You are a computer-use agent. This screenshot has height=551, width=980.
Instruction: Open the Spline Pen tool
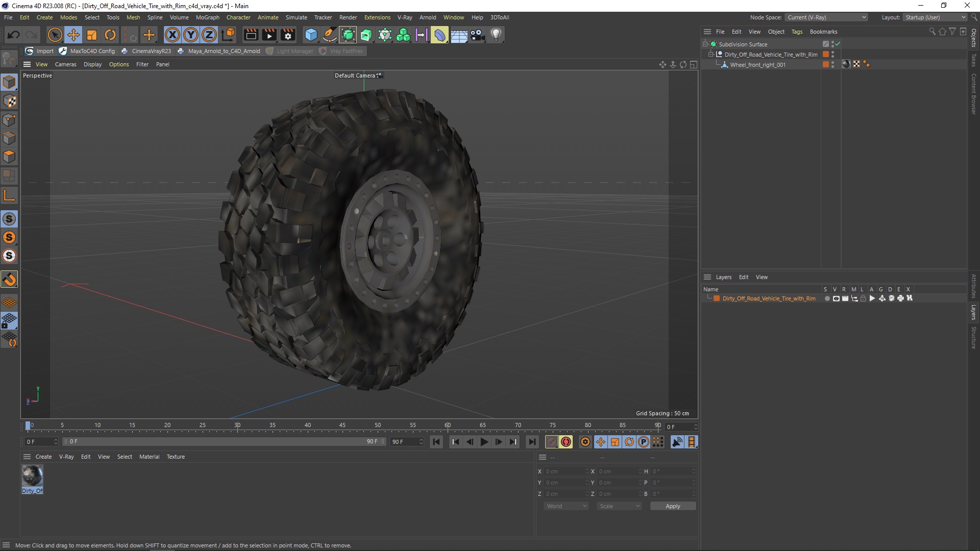(x=330, y=35)
